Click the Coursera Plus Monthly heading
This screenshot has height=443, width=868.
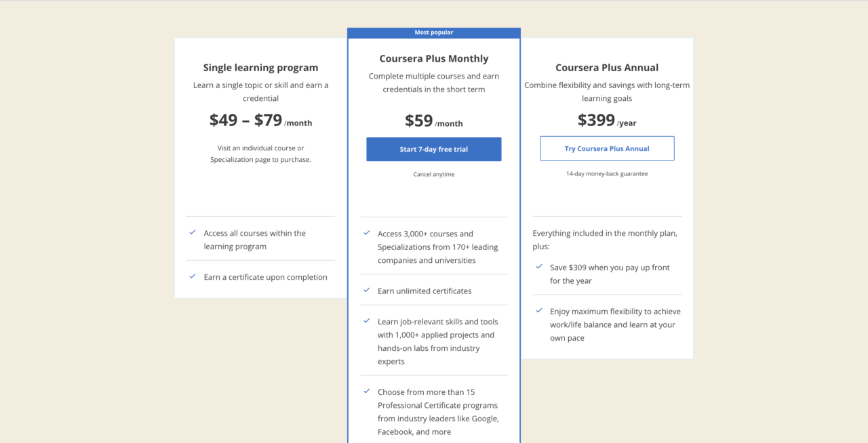pyautogui.click(x=434, y=59)
